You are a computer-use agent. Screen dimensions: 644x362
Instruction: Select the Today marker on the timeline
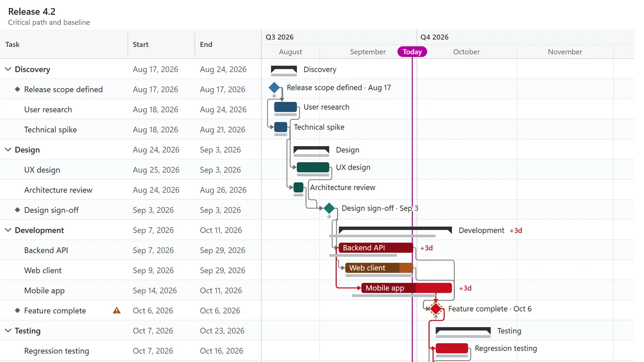[412, 52]
